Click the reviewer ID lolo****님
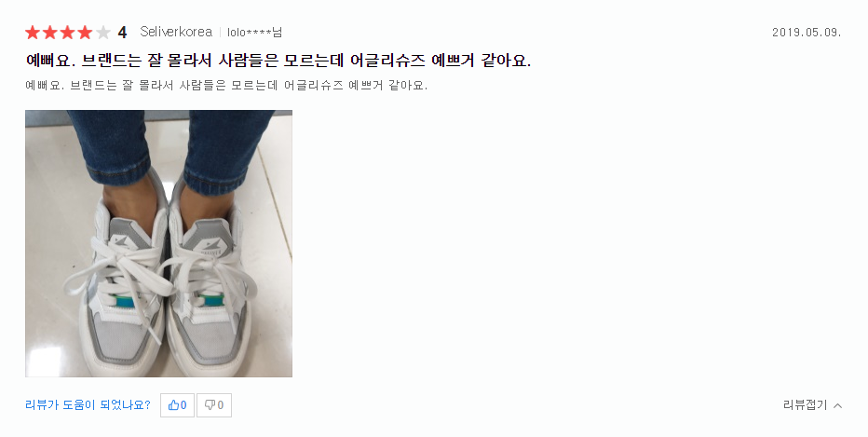 (254, 32)
